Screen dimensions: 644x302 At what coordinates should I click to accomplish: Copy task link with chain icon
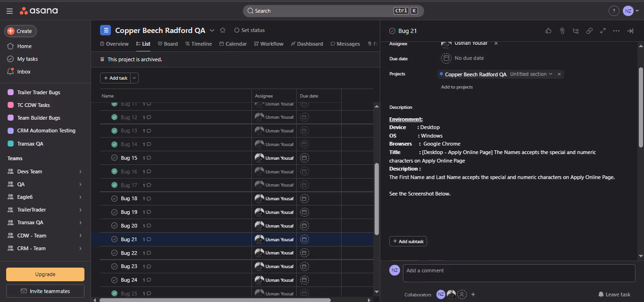click(x=589, y=31)
